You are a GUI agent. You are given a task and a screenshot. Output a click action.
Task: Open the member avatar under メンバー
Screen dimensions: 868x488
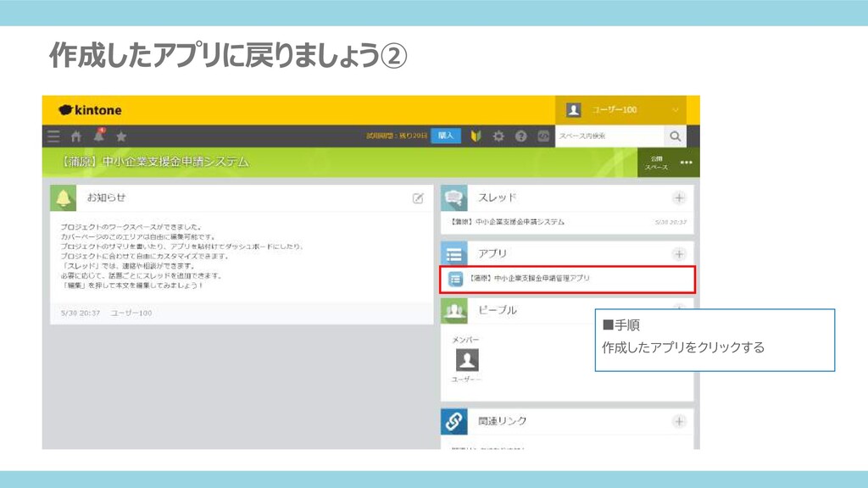pos(467,360)
